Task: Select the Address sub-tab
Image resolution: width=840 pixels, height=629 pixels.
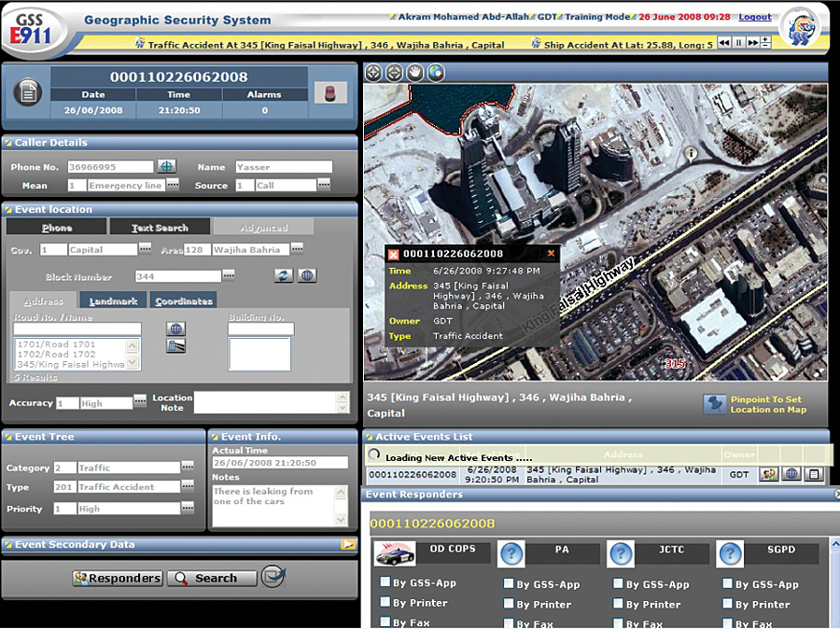Action: point(43,301)
